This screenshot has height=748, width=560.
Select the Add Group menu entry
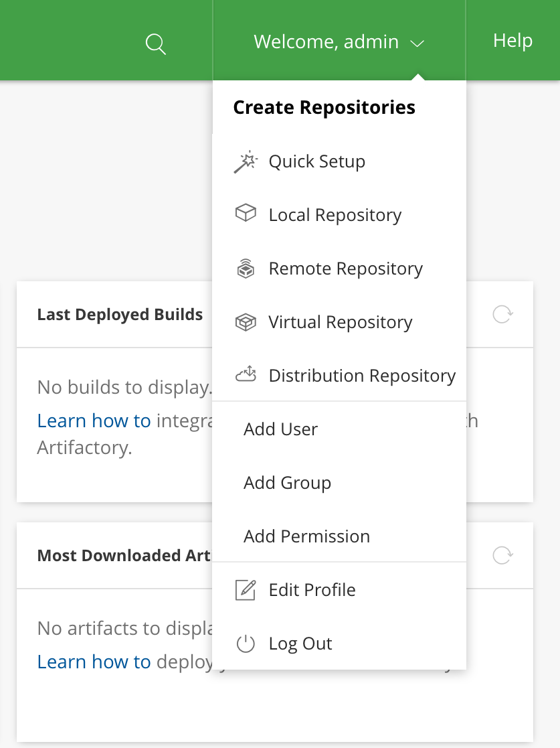pos(287,482)
